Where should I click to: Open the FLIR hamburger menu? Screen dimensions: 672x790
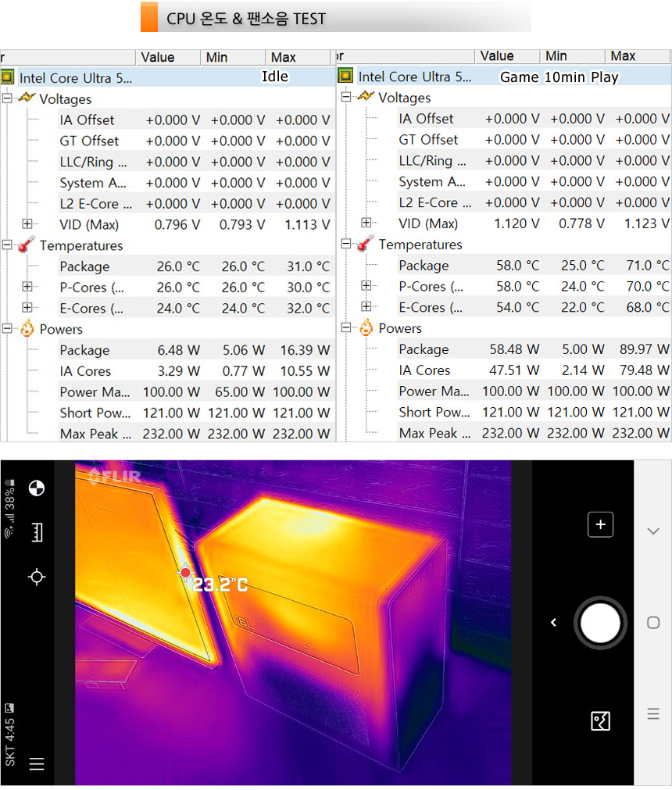click(36, 764)
